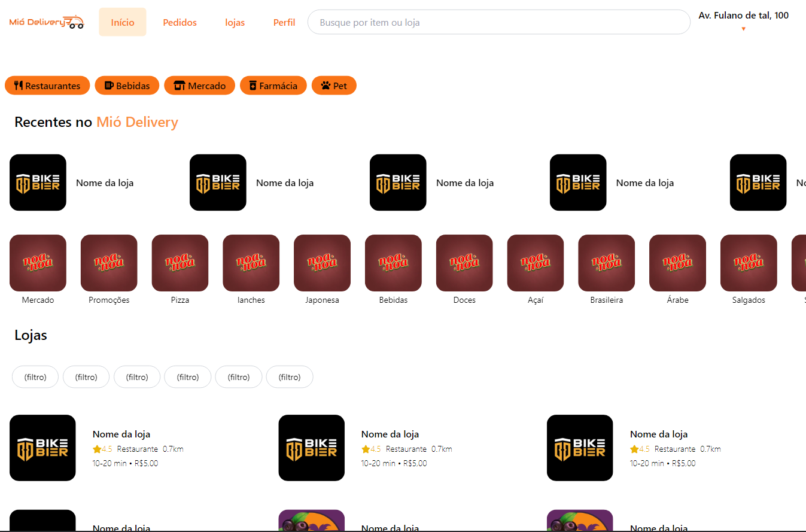Choose the Promoções category tile
This screenshot has width=806, height=532.
[109, 263]
